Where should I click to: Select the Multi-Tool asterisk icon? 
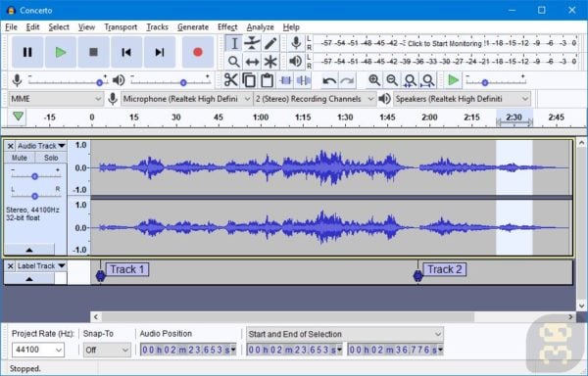coord(270,62)
